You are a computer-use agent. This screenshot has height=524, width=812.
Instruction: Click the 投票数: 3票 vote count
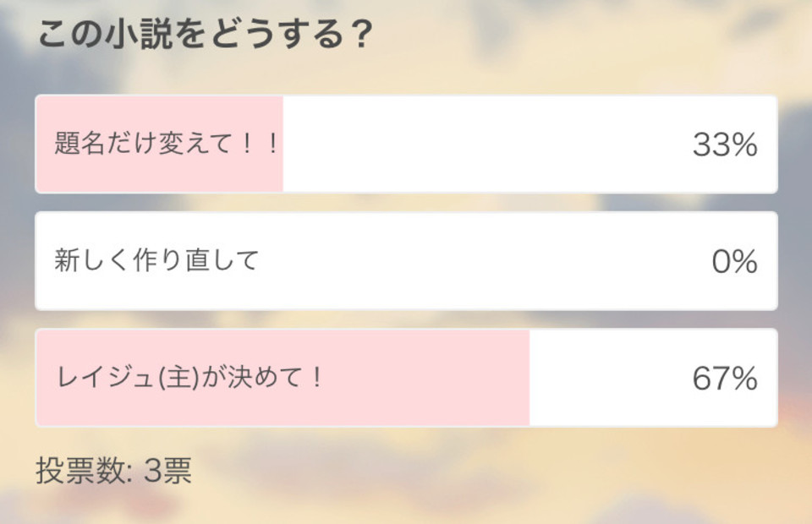click(x=114, y=470)
